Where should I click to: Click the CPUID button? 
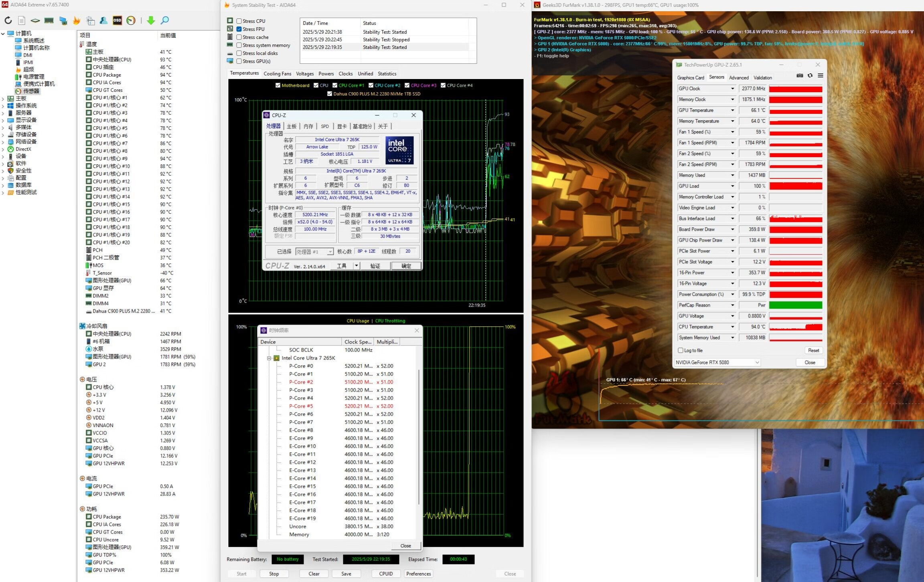pos(386,574)
